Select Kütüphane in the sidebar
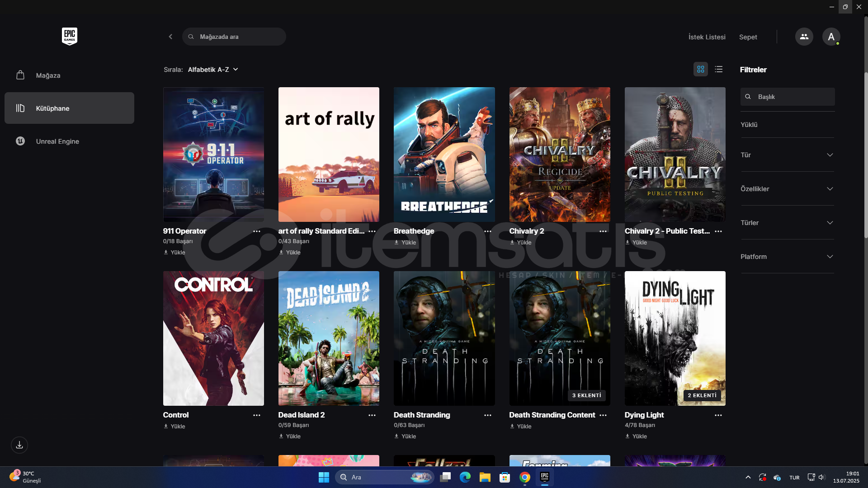 (69, 108)
